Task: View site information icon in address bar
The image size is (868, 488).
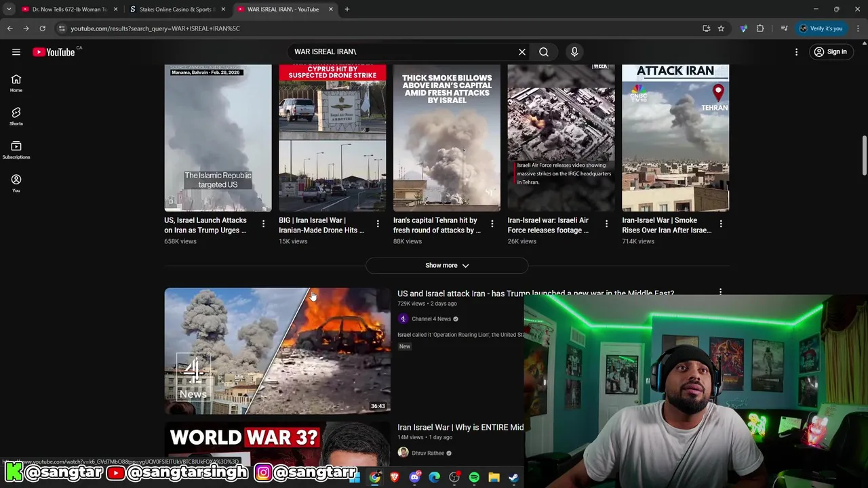Action: [62, 28]
